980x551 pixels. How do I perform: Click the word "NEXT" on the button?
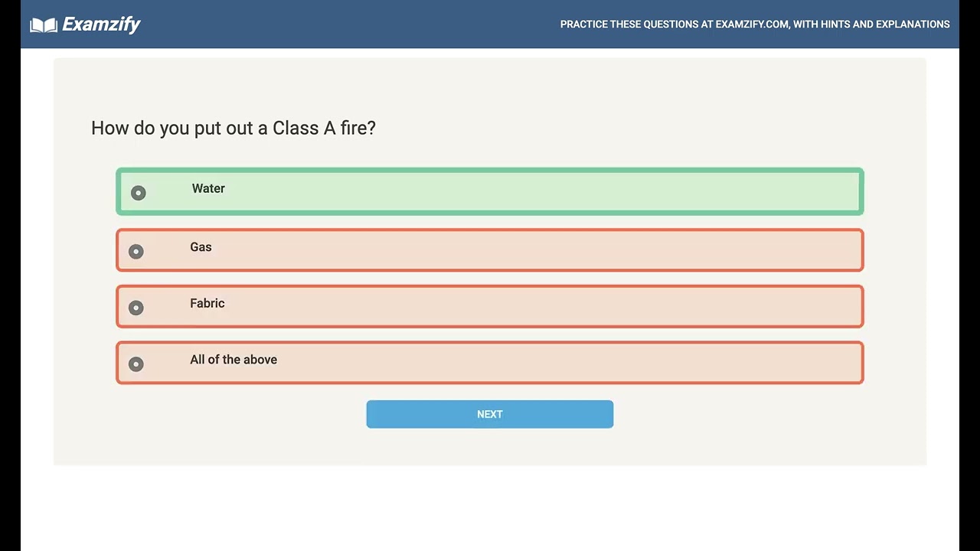490,414
